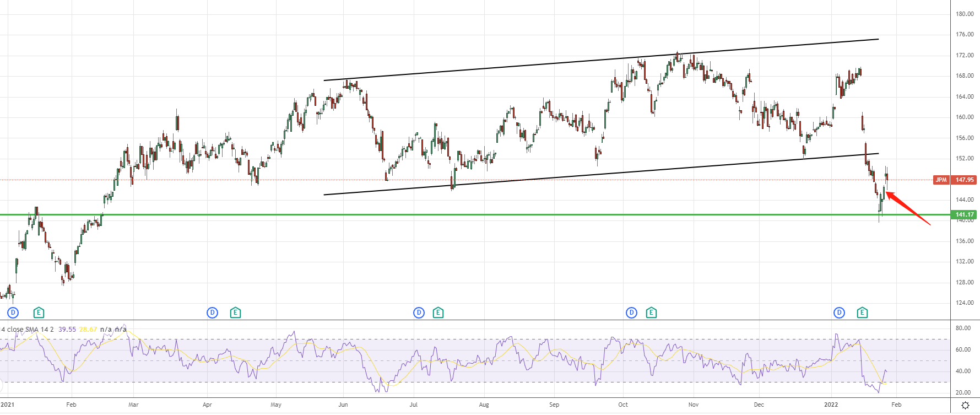Click the dividend marker in early July 2021
The width and height of the screenshot is (980, 415).
419,312
